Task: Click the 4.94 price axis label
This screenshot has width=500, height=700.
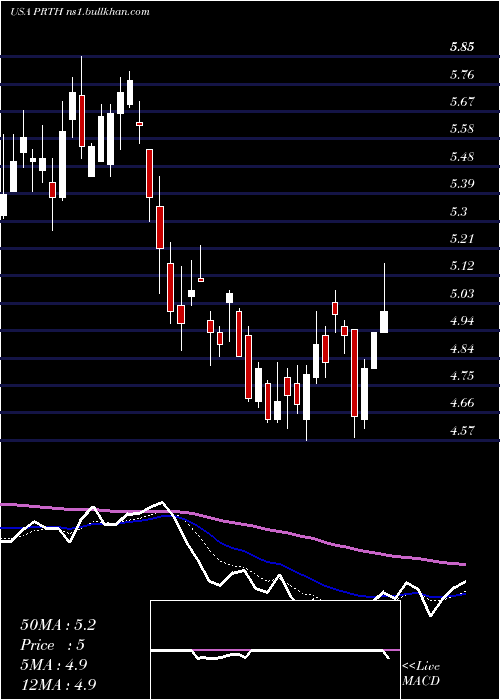Action: click(x=462, y=321)
